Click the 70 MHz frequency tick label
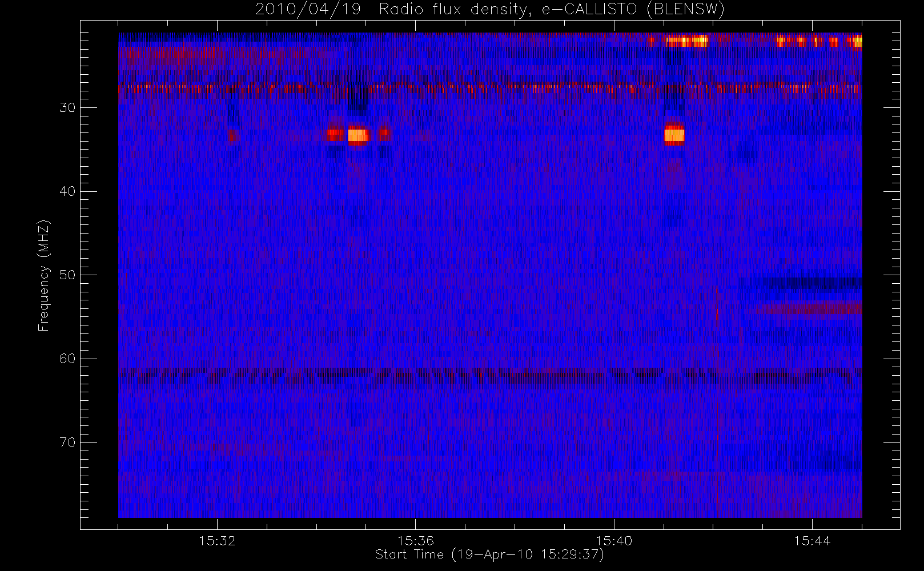The image size is (924, 571). point(67,443)
